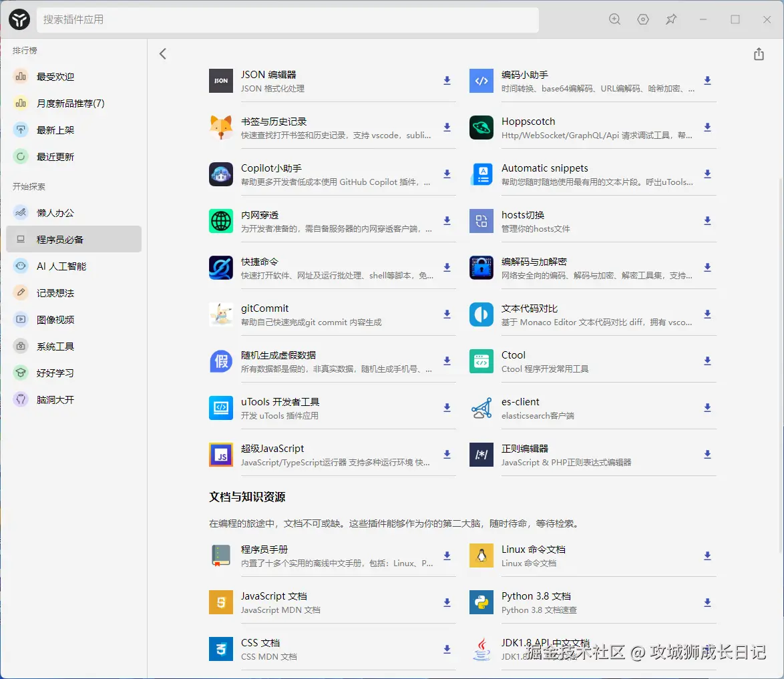
Task: Download the Ctool plugin
Action: click(x=707, y=361)
